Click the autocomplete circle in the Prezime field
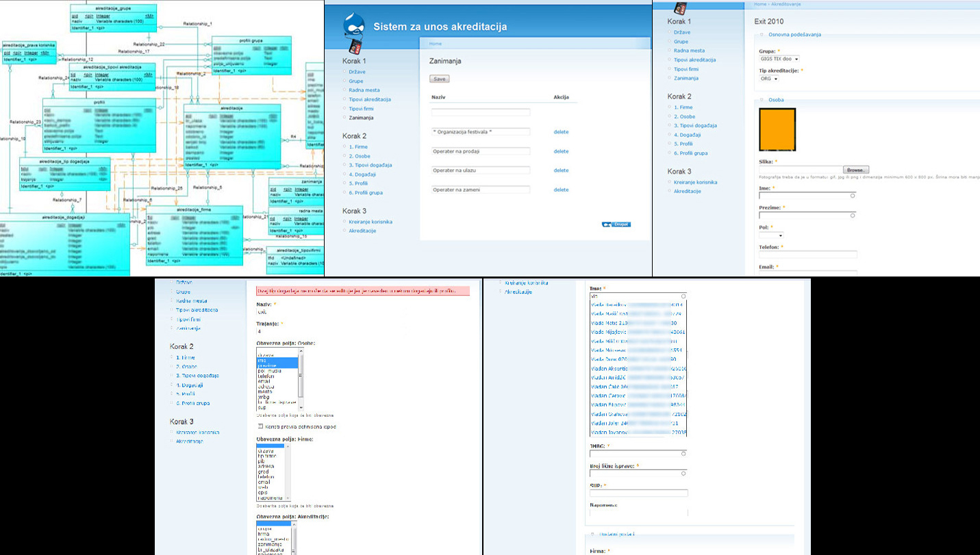980x555 pixels. (x=853, y=216)
